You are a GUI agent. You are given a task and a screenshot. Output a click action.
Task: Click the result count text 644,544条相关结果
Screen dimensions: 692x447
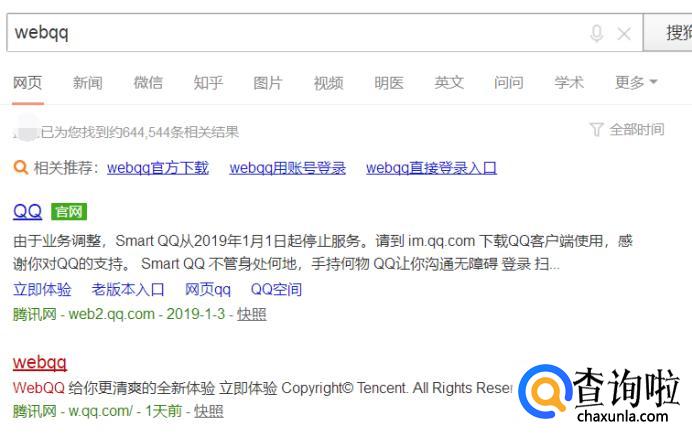click(x=180, y=132)
